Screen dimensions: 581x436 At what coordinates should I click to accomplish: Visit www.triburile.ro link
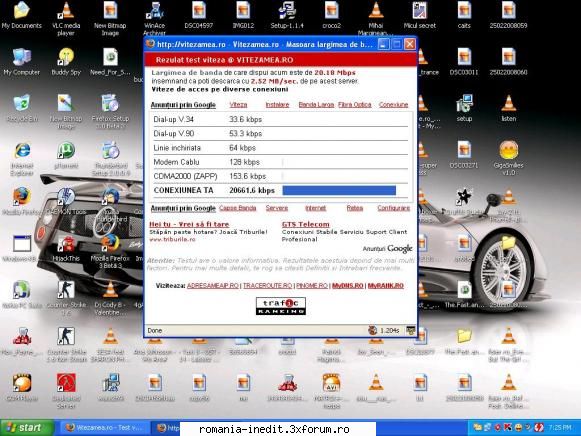(172, 239)
